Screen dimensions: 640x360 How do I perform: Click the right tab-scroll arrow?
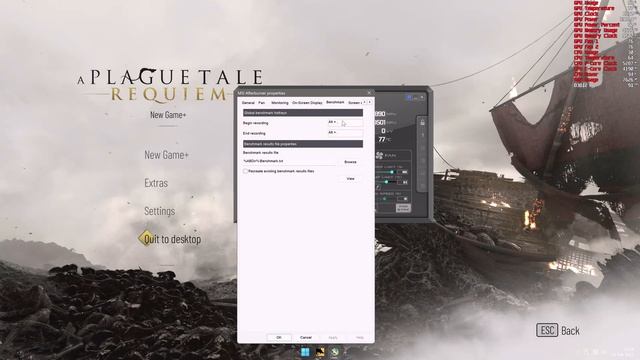click(x=370, y=102)
